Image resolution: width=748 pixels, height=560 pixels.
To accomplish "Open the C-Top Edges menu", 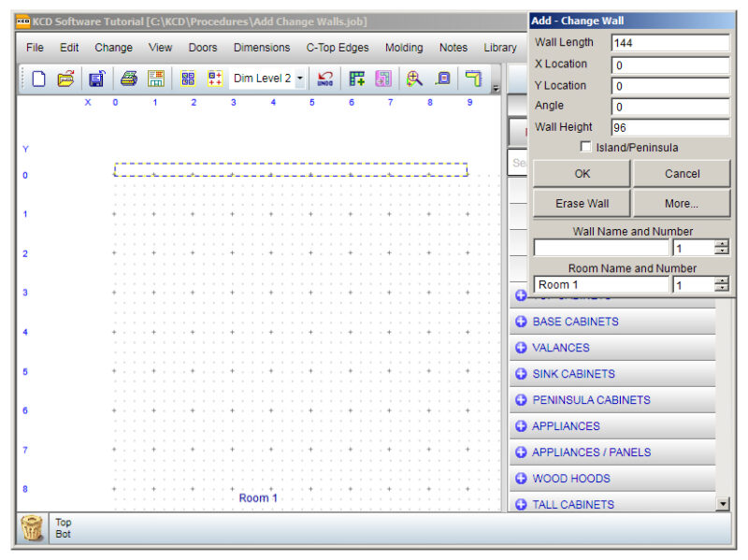I will click(x=338, y=48).
